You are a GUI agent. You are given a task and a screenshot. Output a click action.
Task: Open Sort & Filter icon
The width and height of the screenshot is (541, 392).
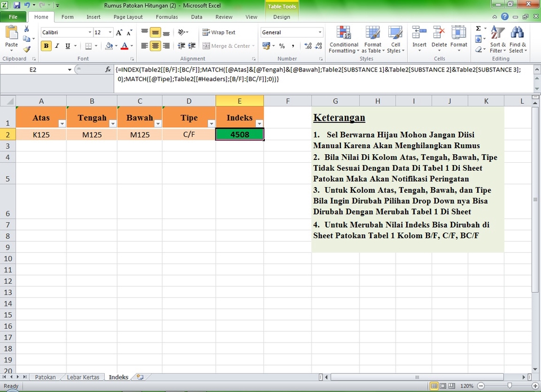click(498, 33)
